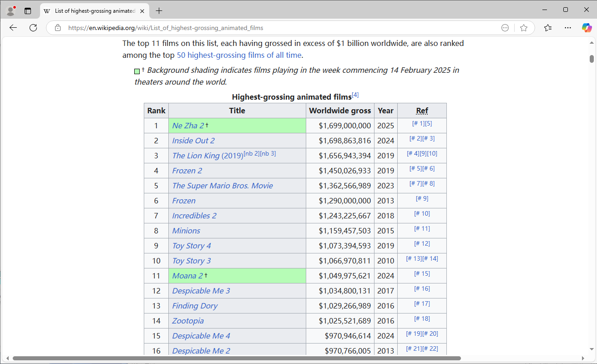Viewport: 597px width, 364px height.
Task: Open Settings and more ellipsis menu
Action: tap(568, 28)
